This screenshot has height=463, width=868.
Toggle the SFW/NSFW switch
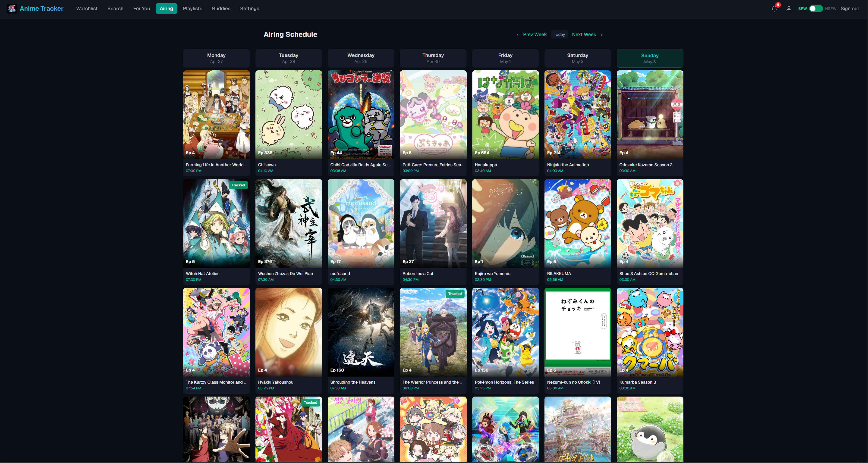pos(816,9)
